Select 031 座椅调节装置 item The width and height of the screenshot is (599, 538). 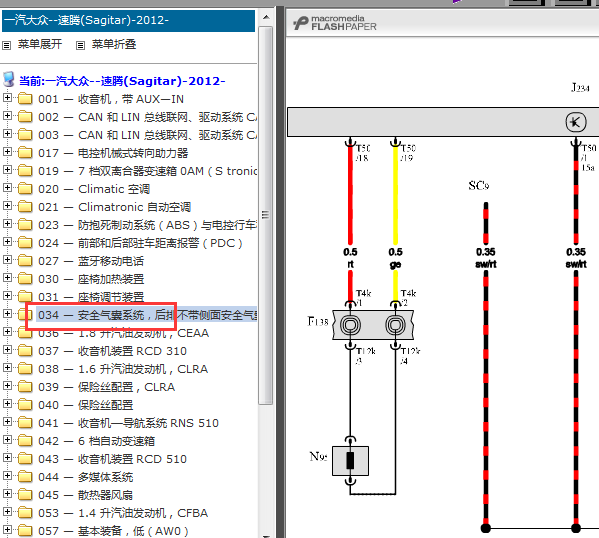[x=91, y=297]
